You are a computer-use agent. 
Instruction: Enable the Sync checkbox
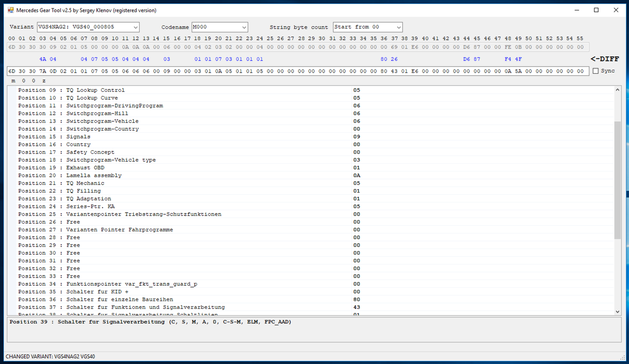point(596,71)
